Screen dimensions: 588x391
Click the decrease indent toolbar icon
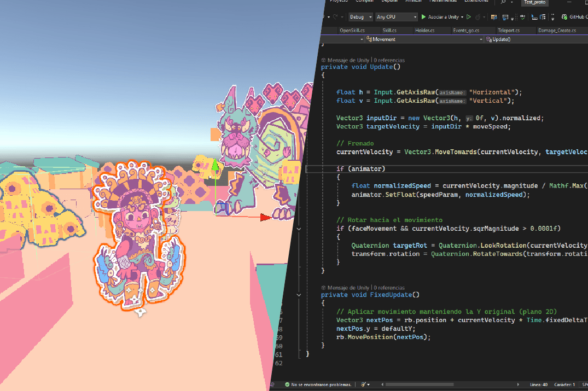click(x=534, y=17)
